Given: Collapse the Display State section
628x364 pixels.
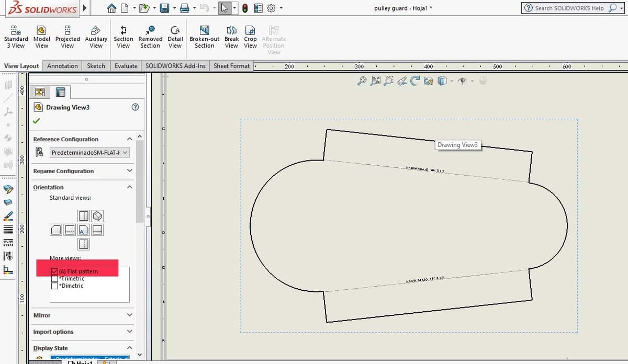Looking at the screenshot, I should (x=130, y=347).
